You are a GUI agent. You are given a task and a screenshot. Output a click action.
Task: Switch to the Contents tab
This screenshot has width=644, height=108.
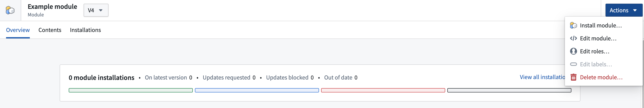[x=50, y=30]
